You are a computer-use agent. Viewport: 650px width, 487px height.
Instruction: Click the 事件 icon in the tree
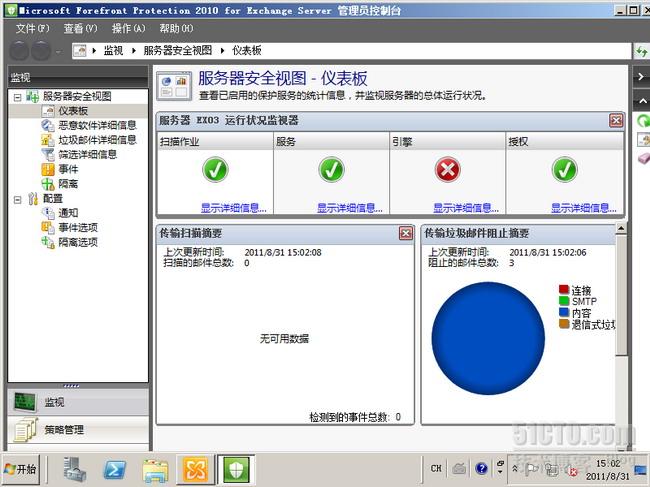tap(48, 169)
